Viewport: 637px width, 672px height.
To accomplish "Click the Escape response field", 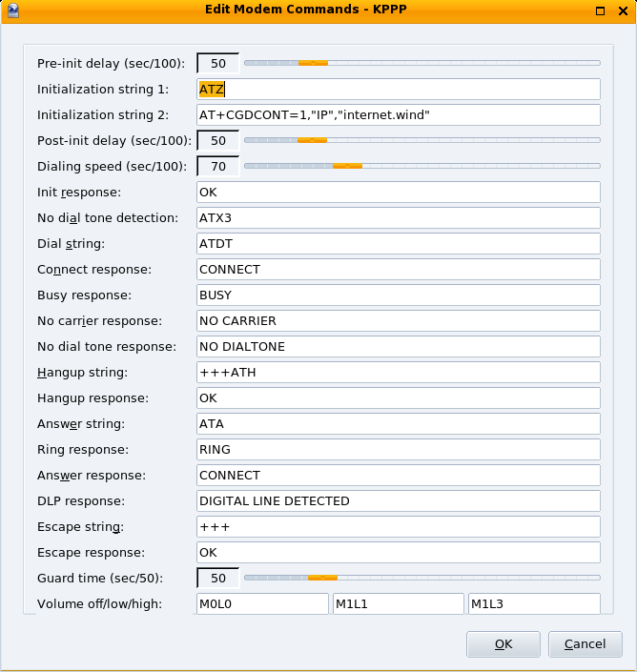I will [399, 552].
